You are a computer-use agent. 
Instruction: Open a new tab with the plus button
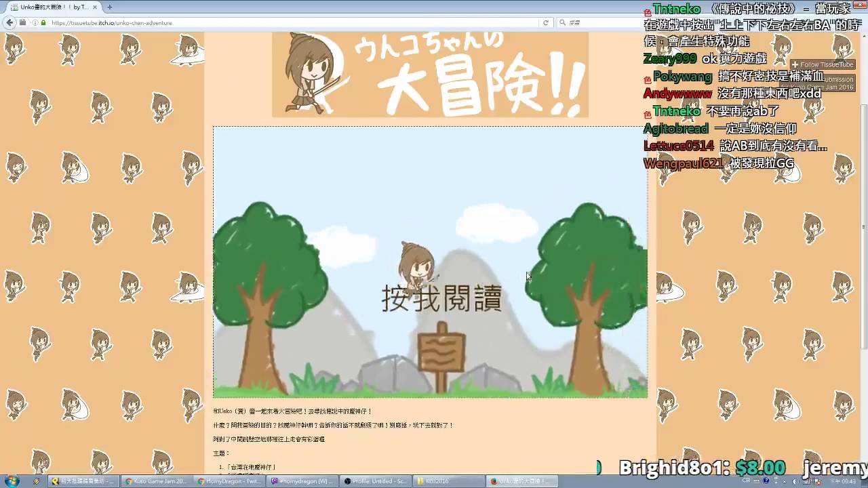[x=109, y=7]
